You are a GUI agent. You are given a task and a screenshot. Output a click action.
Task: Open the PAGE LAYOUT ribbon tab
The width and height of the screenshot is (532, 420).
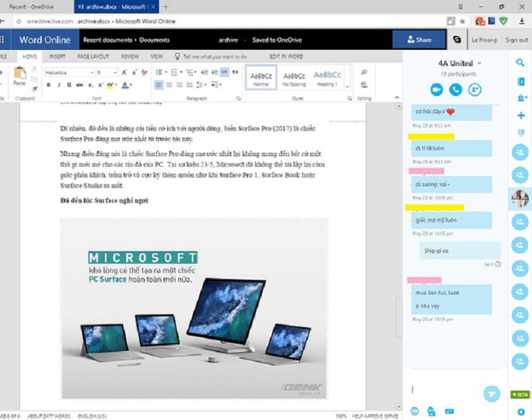tap(93, 56)
